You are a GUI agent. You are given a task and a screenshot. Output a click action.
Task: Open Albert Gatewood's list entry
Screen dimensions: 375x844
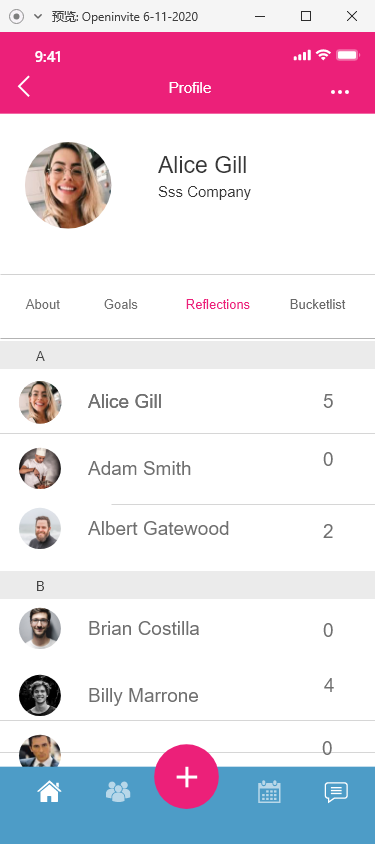[x=187, y=529]
